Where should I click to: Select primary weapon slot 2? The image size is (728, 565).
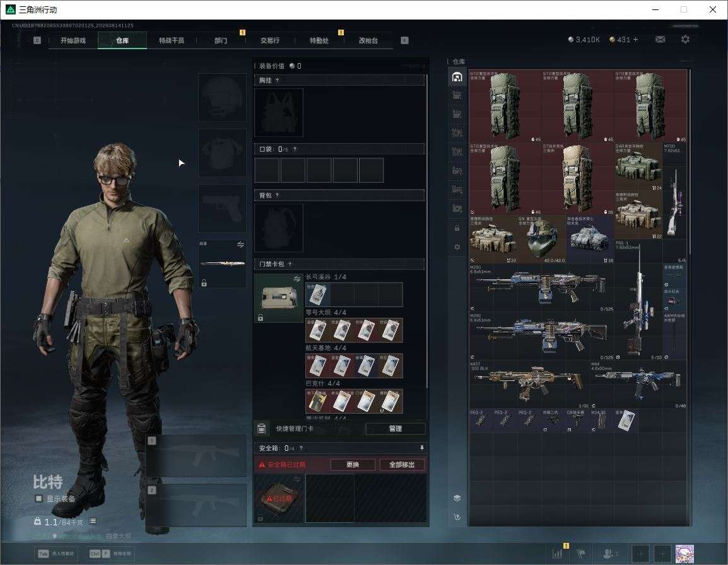[196, 506]
